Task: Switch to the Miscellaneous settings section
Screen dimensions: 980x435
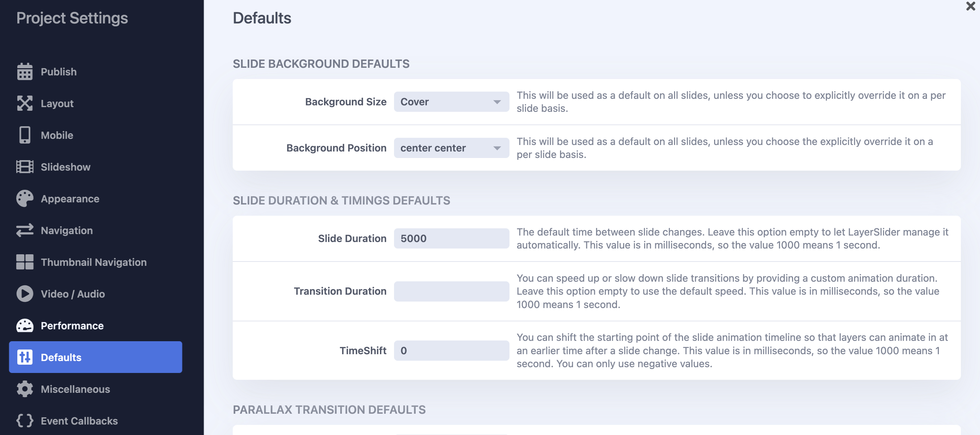Action: click(75, 389)
